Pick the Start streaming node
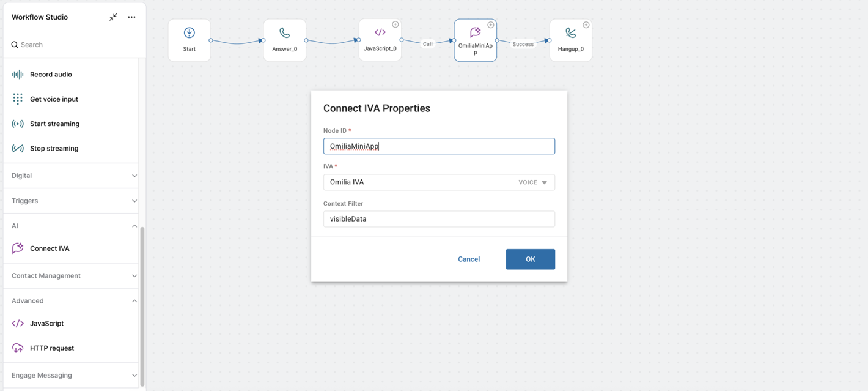868x391 pixels. pos(54,124)
